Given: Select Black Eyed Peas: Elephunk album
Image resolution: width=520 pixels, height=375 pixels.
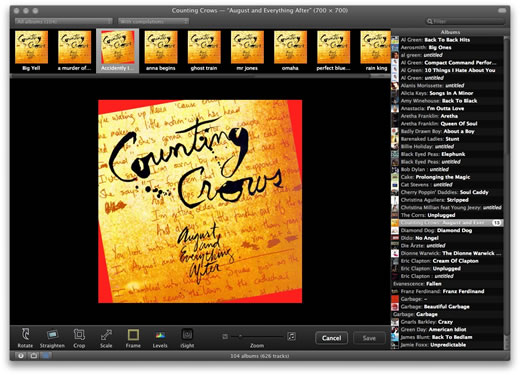Looking at the screenshot, I should click(447, 154).
